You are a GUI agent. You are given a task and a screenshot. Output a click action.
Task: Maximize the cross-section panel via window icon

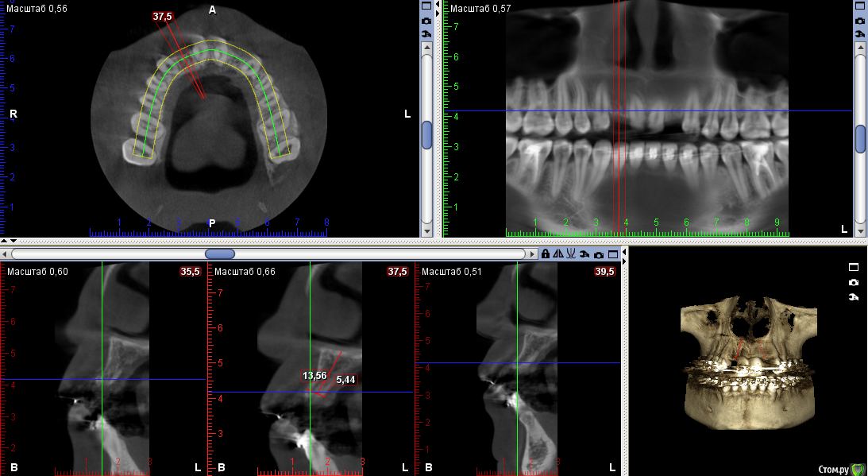pos(612,254)
